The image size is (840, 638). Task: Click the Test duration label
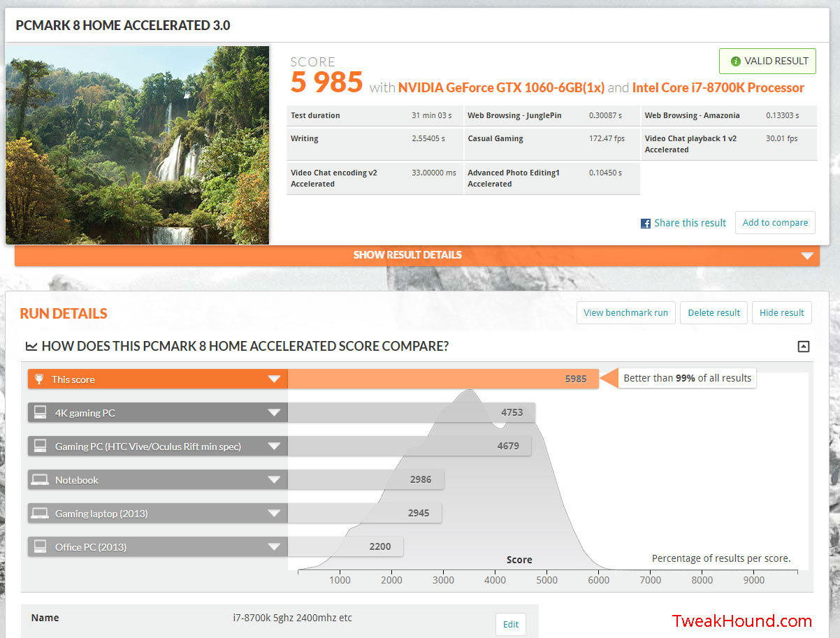click(x=315, y=115)
